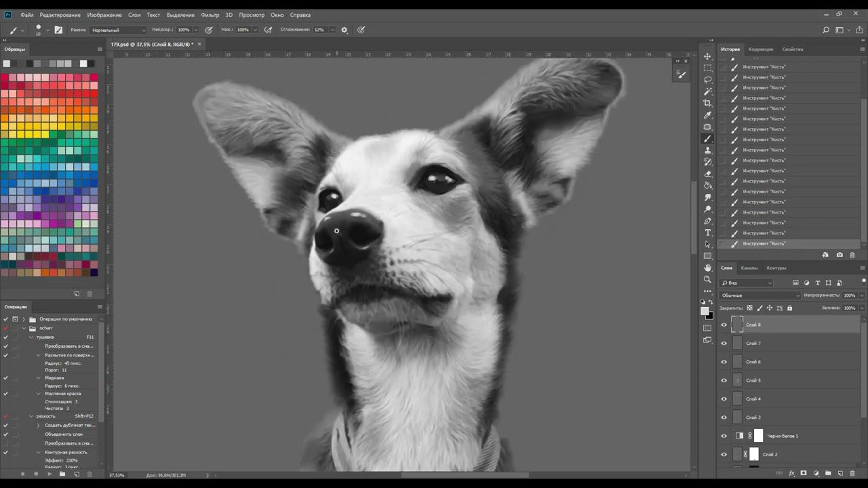Screen dimensions: 868x488
Task: Select the Lasso tool
Action: (x=708, y=79)
